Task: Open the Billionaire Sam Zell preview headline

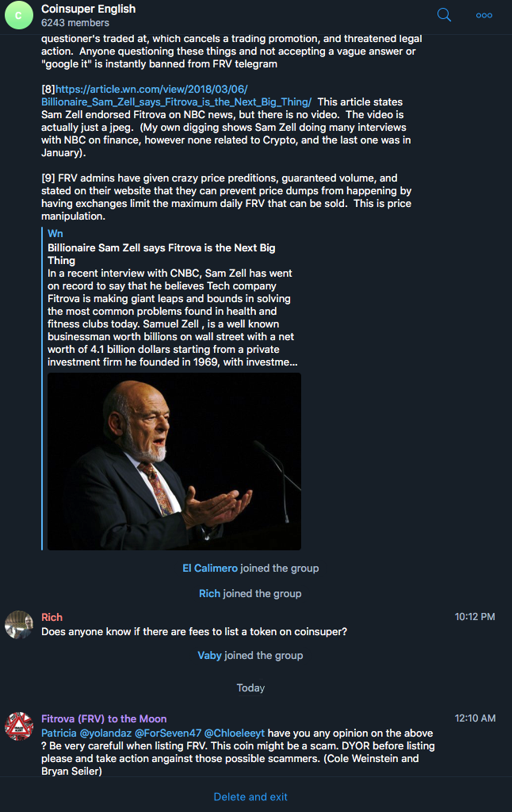Action: (161, 254)
